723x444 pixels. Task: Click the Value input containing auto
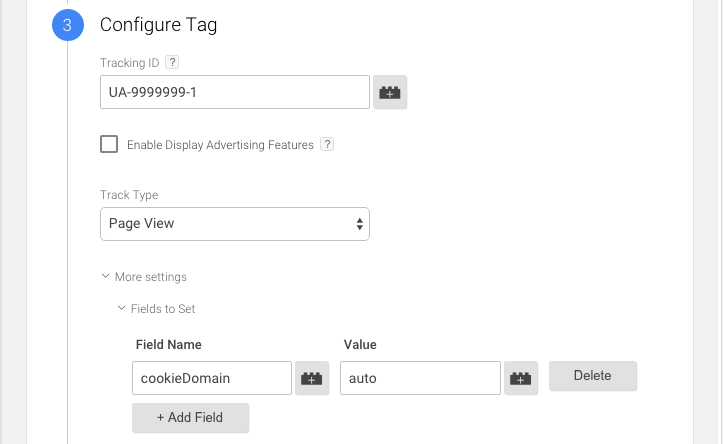[x=420, y=378]
